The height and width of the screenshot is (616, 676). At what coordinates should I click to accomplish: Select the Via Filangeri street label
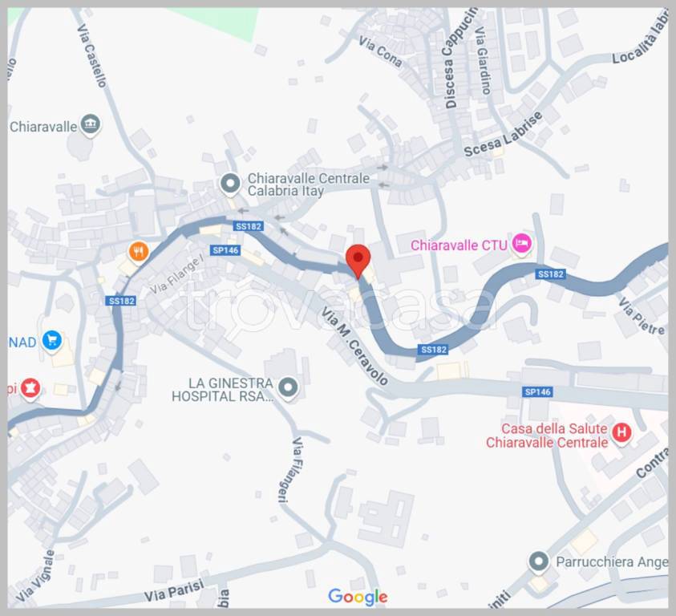tap(290, 470)
